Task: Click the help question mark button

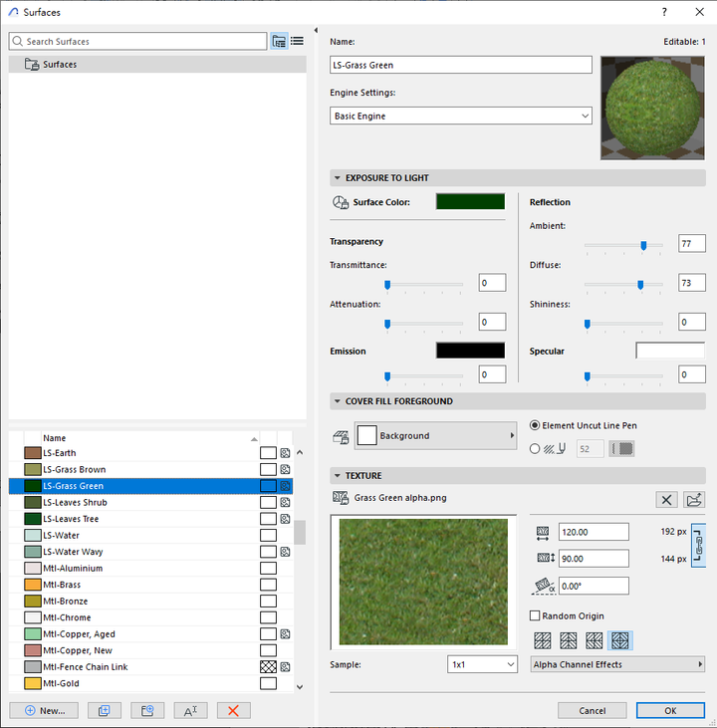Action: [x=664, y=12]
